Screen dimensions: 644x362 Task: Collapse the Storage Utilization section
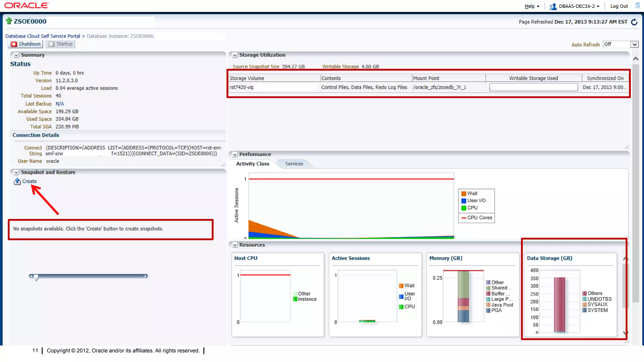point(235,55)
